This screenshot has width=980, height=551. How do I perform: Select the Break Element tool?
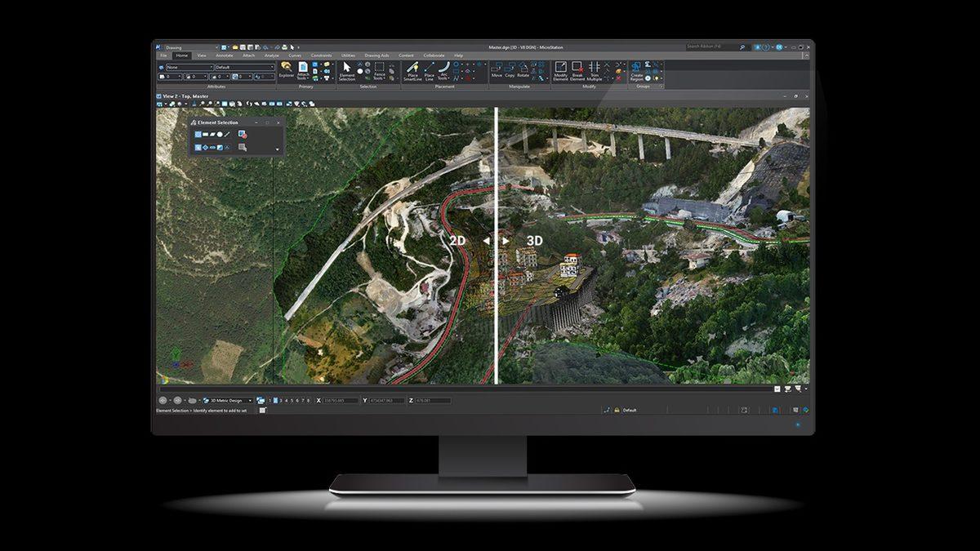[x=577, y=69]
